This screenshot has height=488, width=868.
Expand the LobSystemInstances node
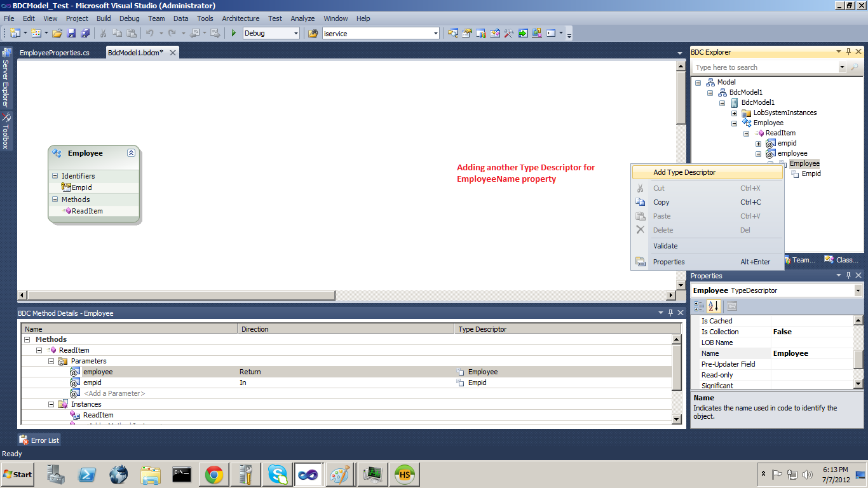pyautogui.click(x=734, y=112)
